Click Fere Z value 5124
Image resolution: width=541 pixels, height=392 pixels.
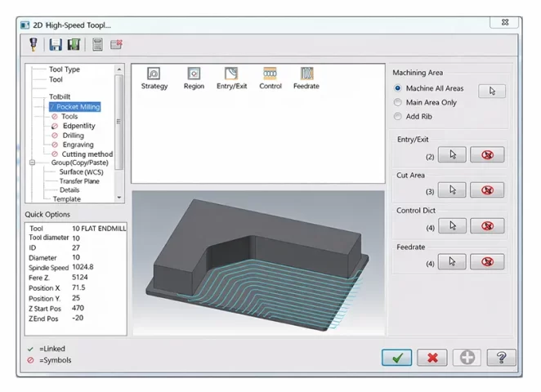tap(80, 277)
